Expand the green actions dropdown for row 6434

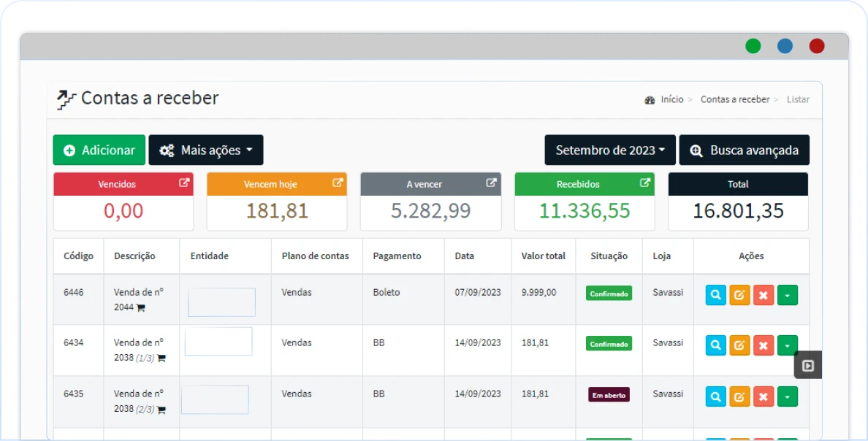[788, 345]
